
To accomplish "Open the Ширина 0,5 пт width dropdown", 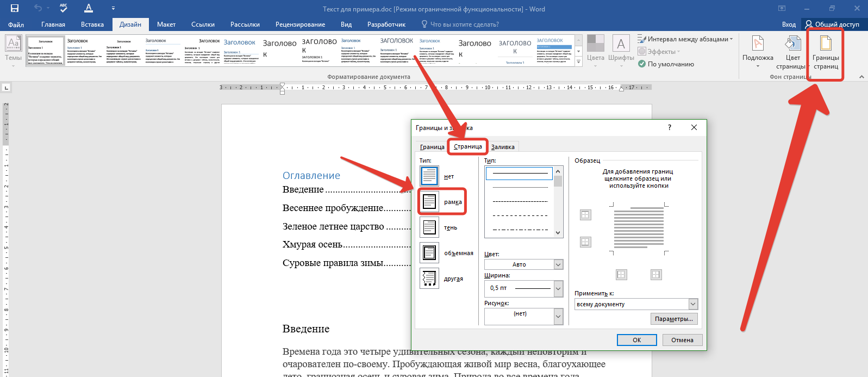I will pyautogui.click(x=558, y=288).
